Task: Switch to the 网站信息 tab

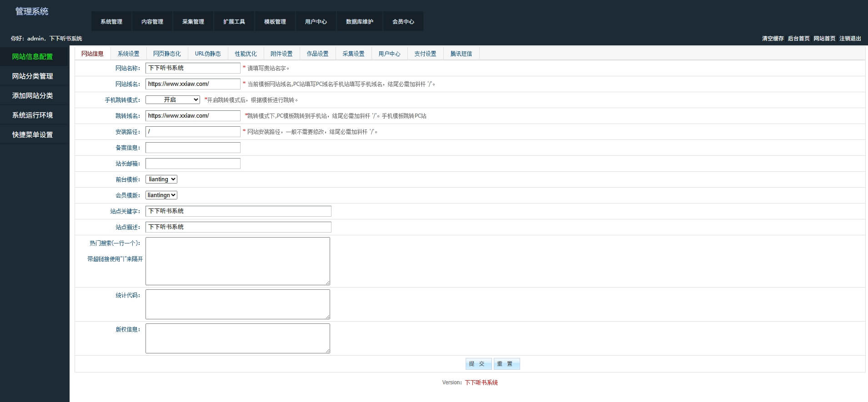Action: point(93,54)
